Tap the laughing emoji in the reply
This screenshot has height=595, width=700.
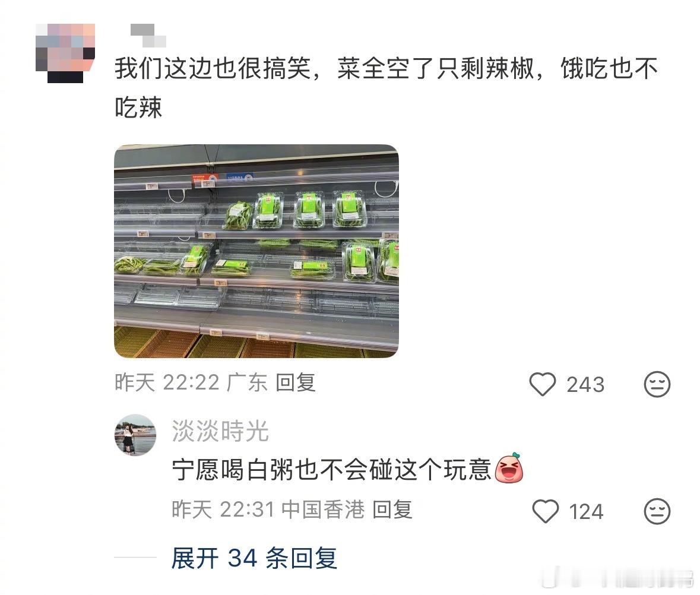coord(509,469)
